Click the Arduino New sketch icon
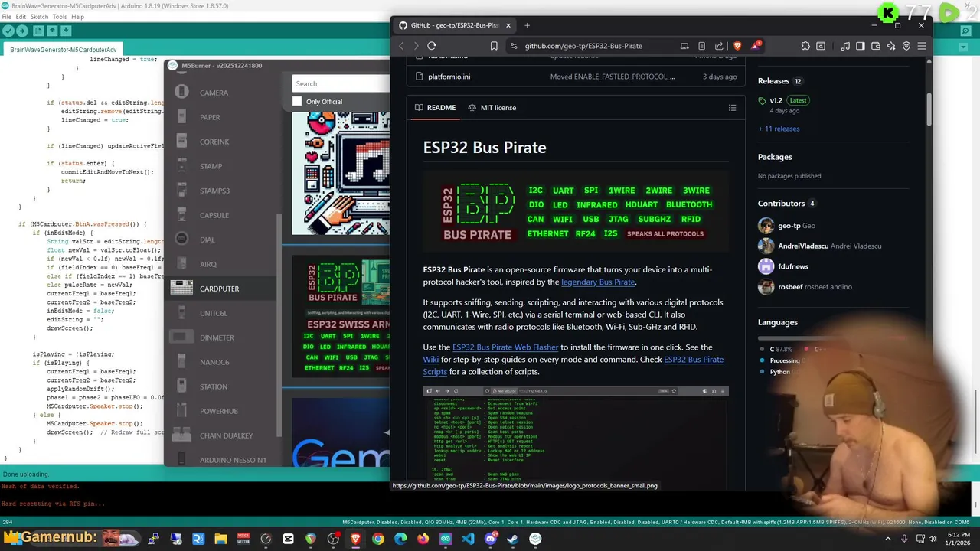This screenshot has width=980, height=551. point(38,31)
